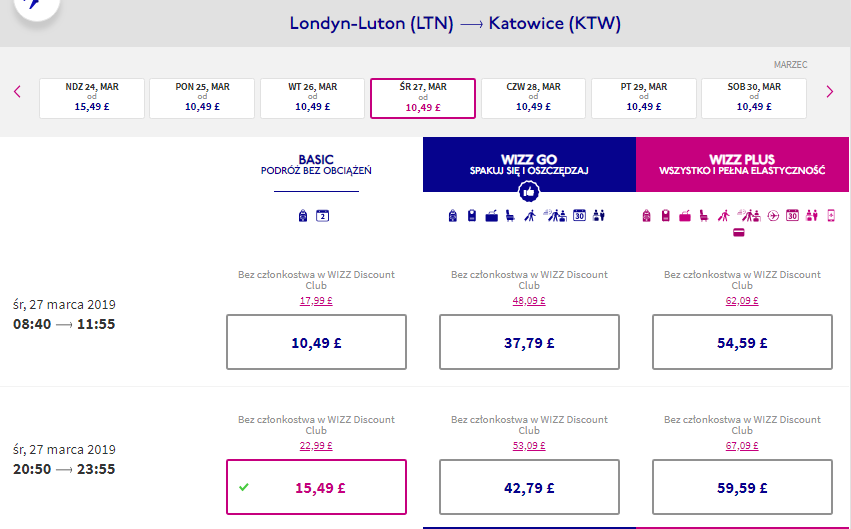The height and width of the screenshot is (529, 851).
Task: Click the seat icon under WIZZ GO
Action: pos(510,215)
